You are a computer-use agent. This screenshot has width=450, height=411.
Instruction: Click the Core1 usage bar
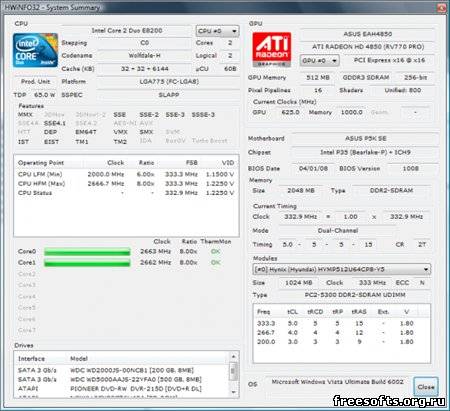[87, 263]
